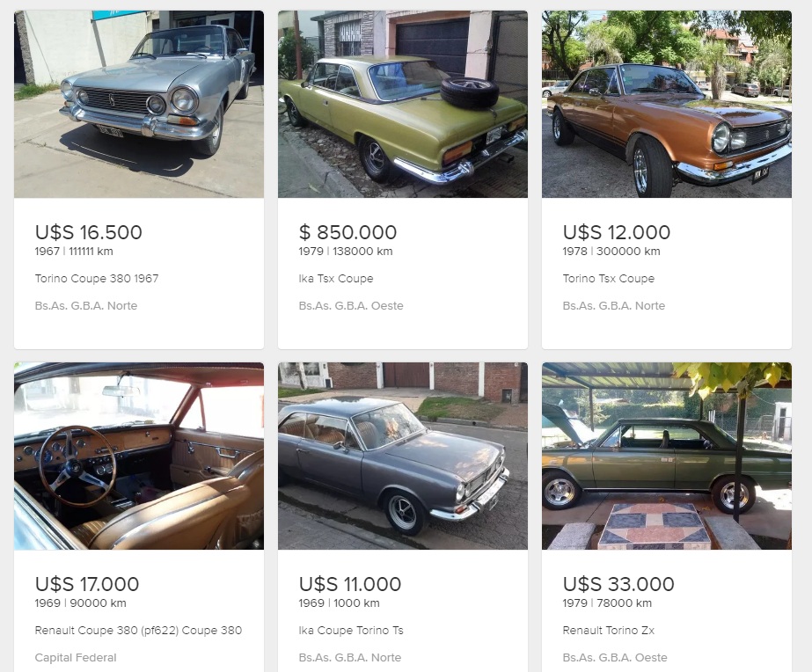Open the "Renault Torino Zx" listing title

609,631
